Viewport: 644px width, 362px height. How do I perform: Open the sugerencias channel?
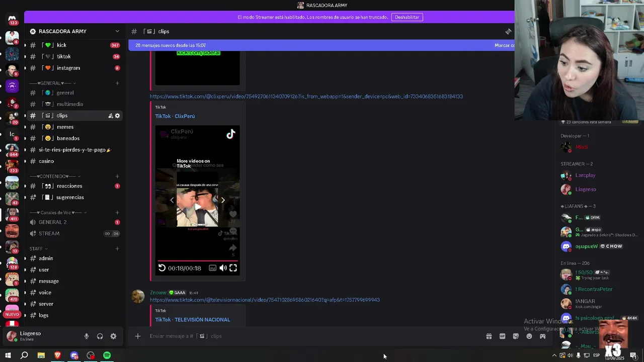coord(74,197)
